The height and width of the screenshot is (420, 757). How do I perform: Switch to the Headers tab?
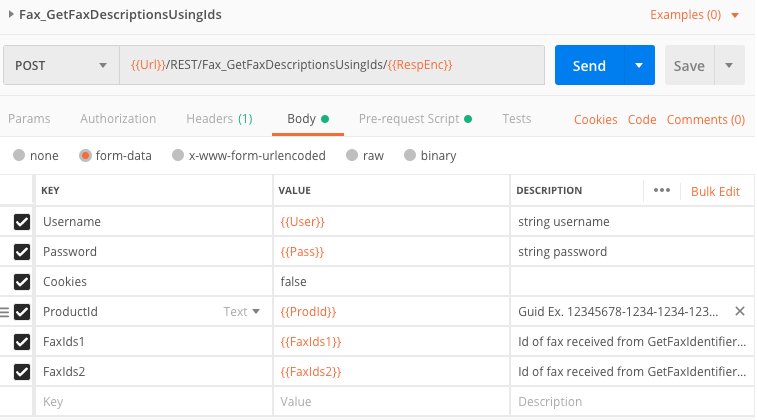click(218, 119)
